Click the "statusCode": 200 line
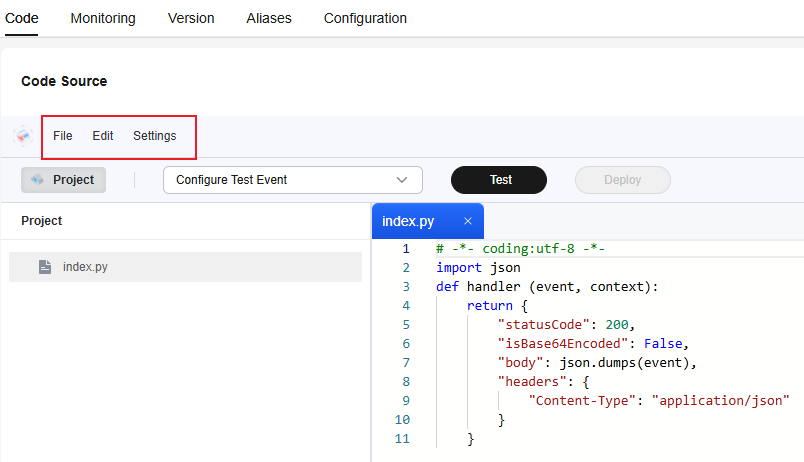 567,325
